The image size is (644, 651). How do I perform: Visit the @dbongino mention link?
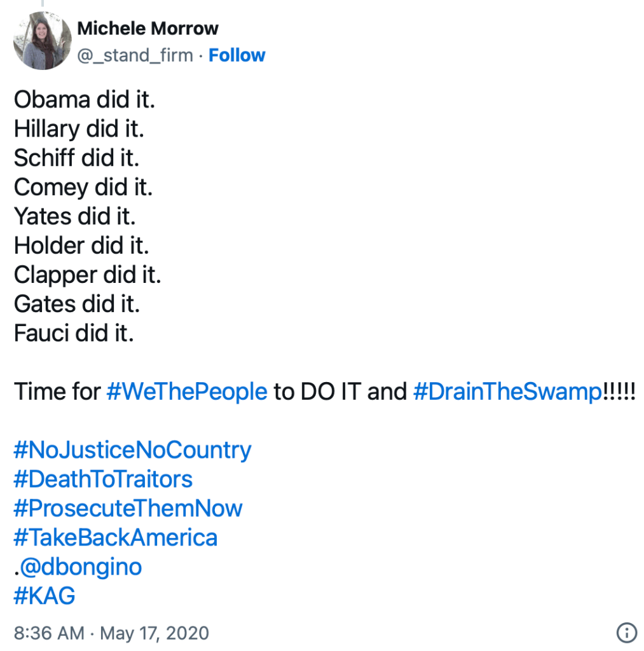(80, 566)
